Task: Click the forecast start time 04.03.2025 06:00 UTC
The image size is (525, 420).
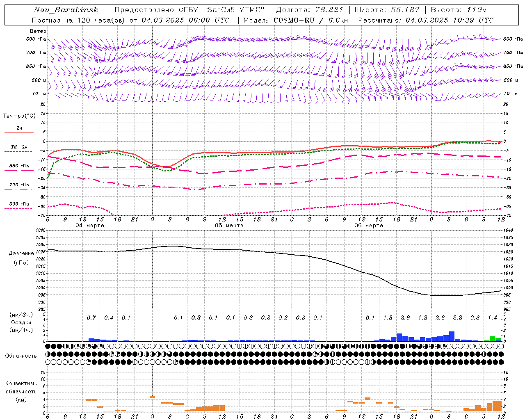Action: pos(186,20)
